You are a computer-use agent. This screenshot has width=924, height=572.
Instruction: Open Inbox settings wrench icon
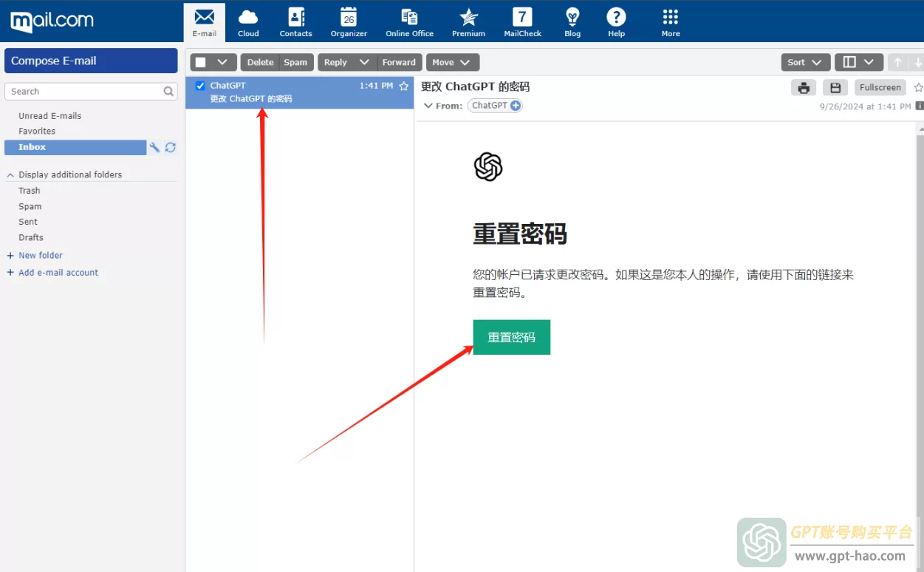pos(154,148)
